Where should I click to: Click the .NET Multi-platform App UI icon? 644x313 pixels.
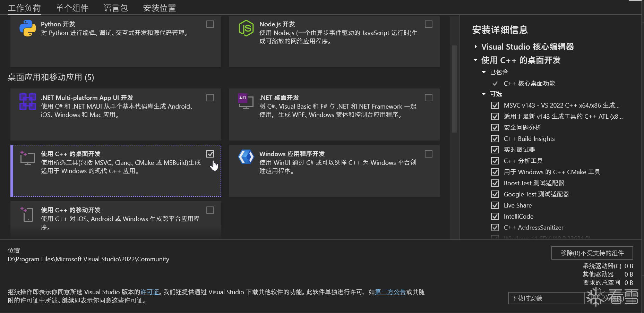(x=28, y=102)
